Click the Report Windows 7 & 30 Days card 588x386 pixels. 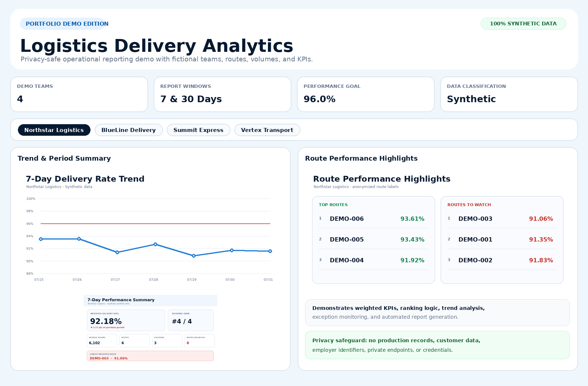(x=222, y=94)
